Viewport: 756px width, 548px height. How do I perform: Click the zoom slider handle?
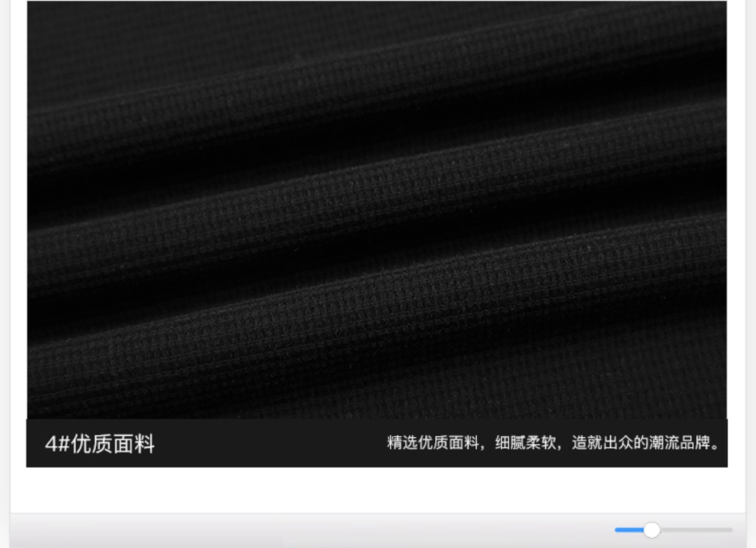point(651,530)
